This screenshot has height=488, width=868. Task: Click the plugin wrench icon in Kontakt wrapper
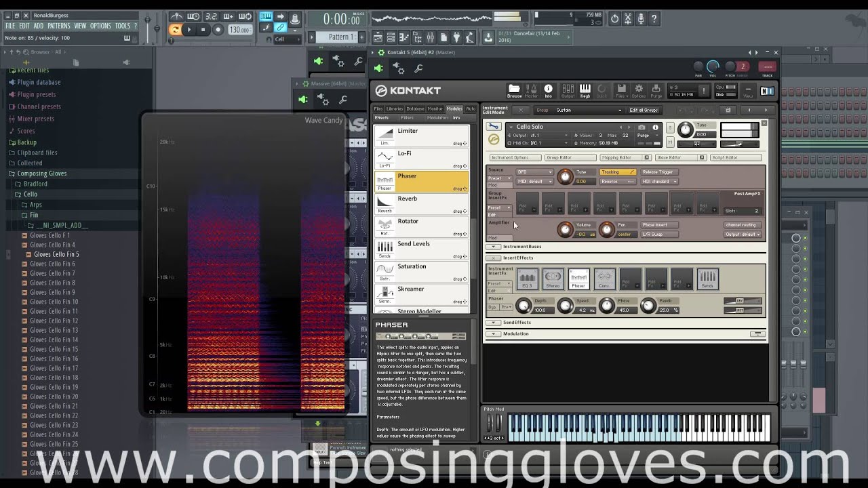pyautogui.click(x=418, y=68)
